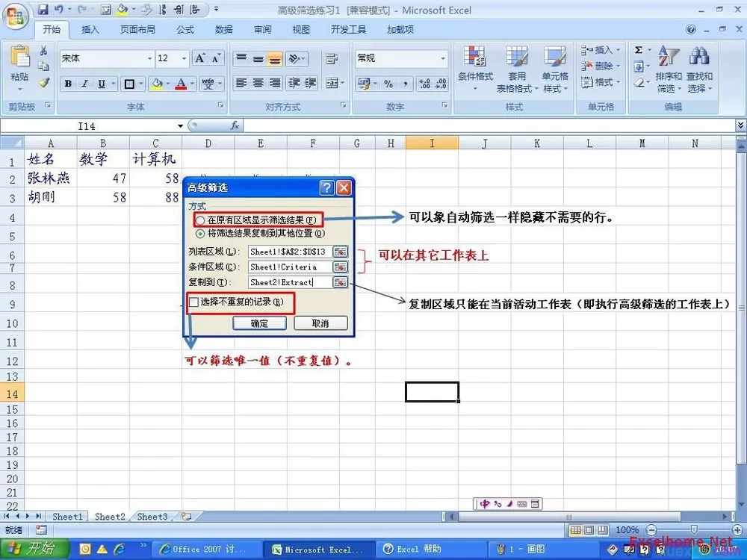Screen dimensions: 747x560
Task: Click Wrap Text icon
Action: coord(332,58)
